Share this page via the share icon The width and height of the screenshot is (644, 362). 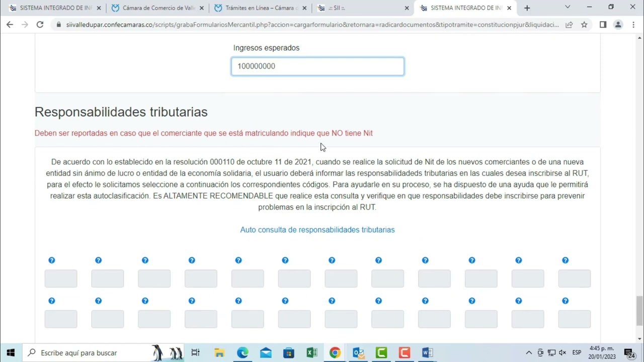pyautogui.click(x=569, y=25)
